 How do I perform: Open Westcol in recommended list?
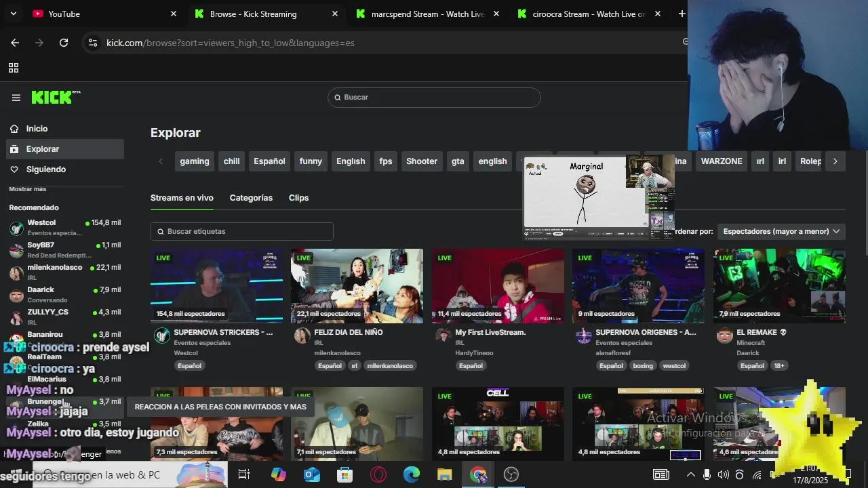pyautogui.click(x=65, y=228)
